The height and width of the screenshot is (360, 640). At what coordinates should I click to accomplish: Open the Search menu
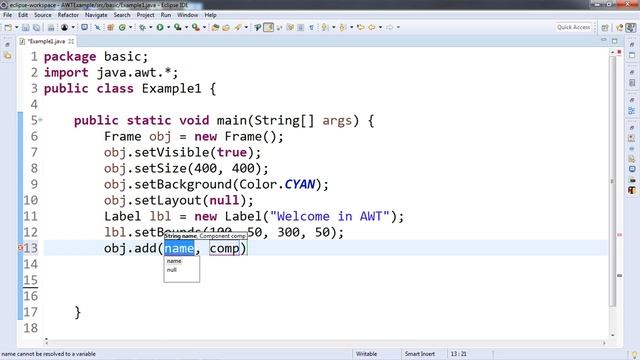coord(122,15)
